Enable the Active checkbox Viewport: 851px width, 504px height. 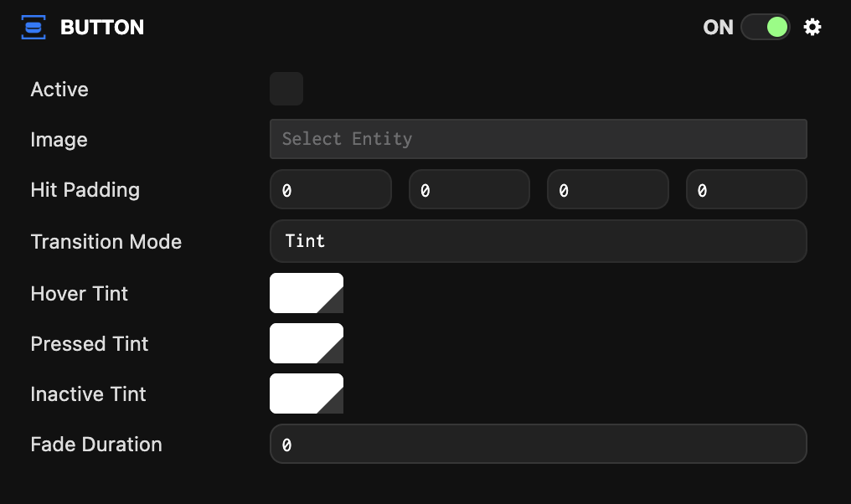(x=286, y=89)
